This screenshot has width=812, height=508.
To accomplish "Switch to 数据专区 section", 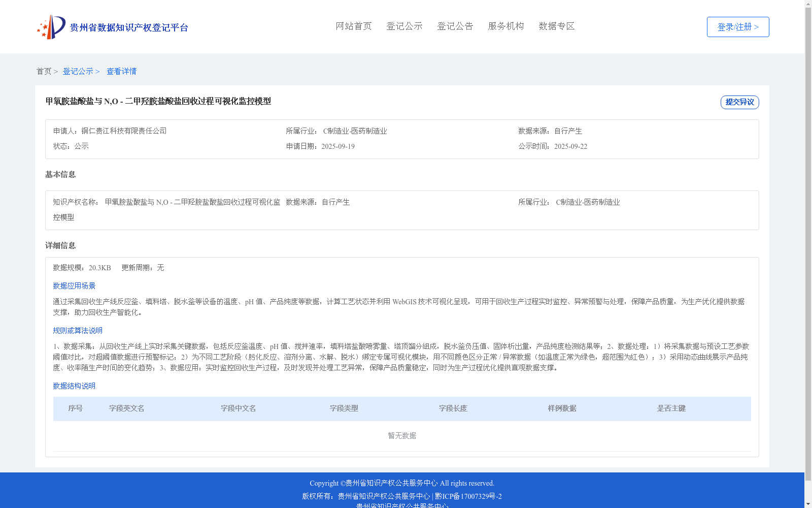I will pos(557,26).
